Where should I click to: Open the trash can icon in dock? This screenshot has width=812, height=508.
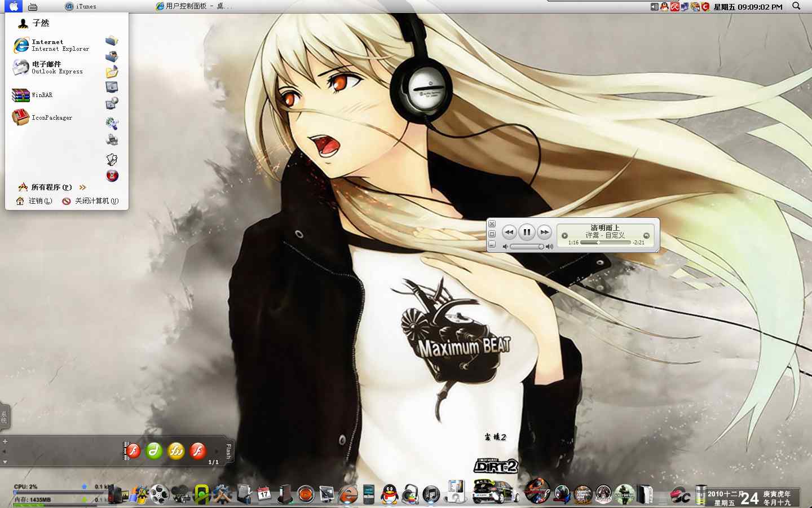coord(700,494)
